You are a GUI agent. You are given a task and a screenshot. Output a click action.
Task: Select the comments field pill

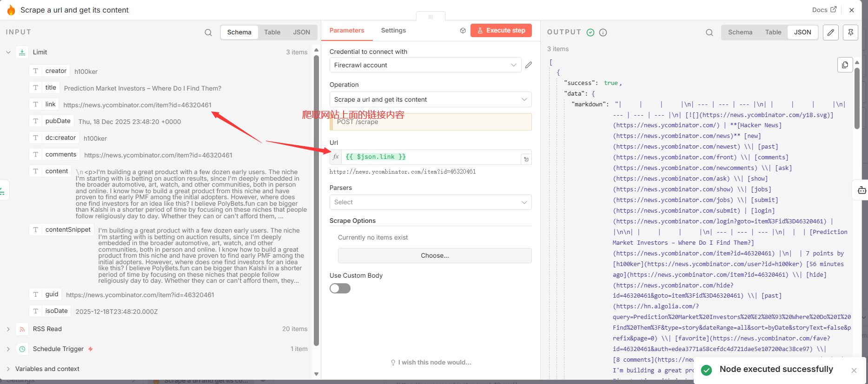coord(55,154)
